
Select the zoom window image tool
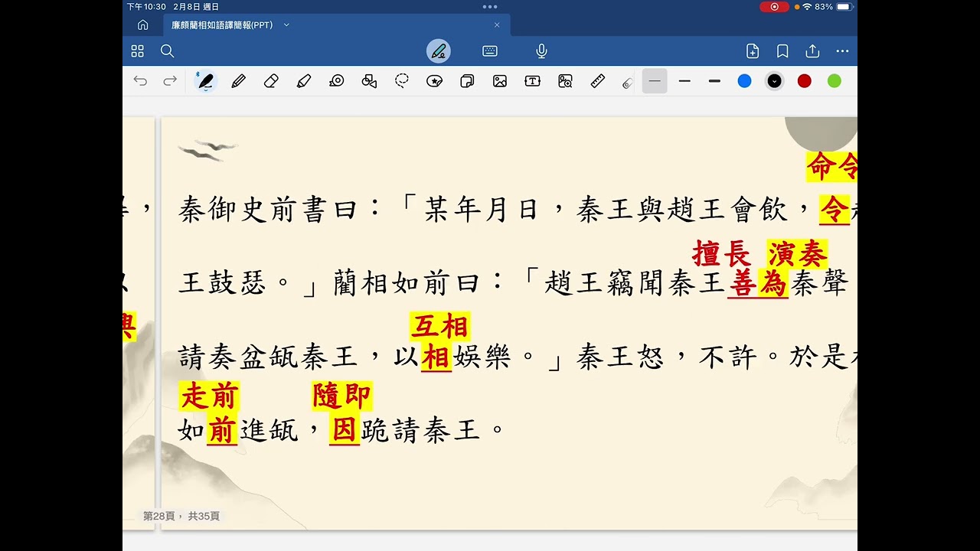click(x=565, y=80)
